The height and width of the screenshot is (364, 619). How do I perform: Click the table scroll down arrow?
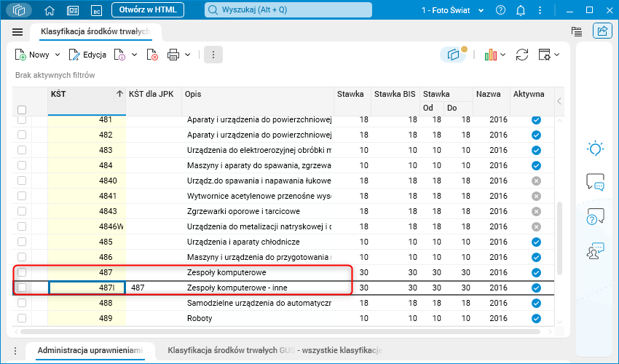pos(560,323)
